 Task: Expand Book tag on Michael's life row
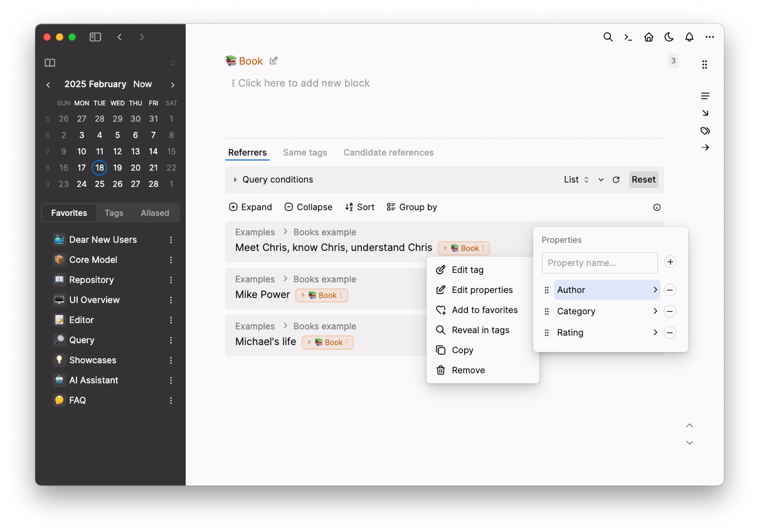(309, 343)
